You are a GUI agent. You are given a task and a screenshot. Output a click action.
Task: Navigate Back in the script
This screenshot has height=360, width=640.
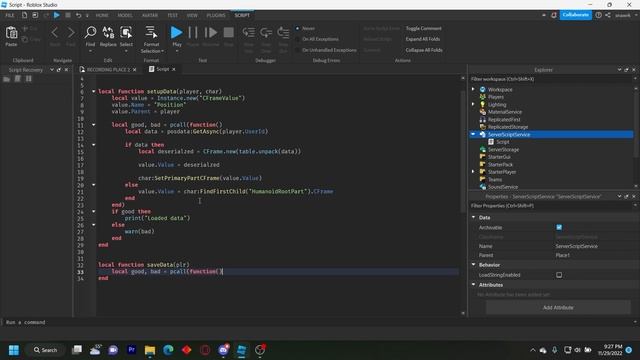55,33
